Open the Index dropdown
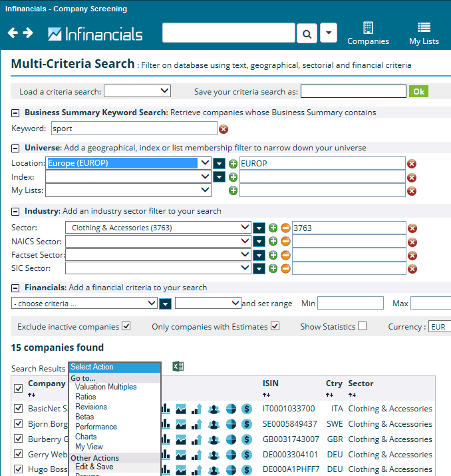451x476 pixels. [128, 176]
